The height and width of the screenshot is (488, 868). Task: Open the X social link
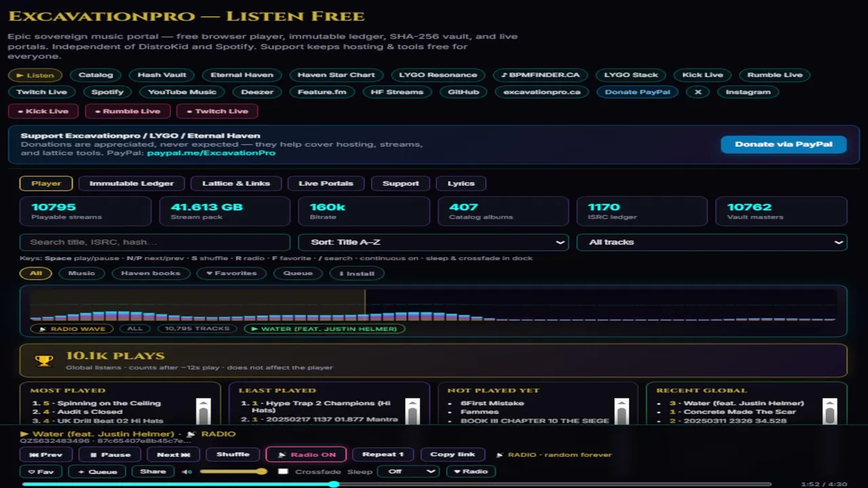[x=697, y=91]
